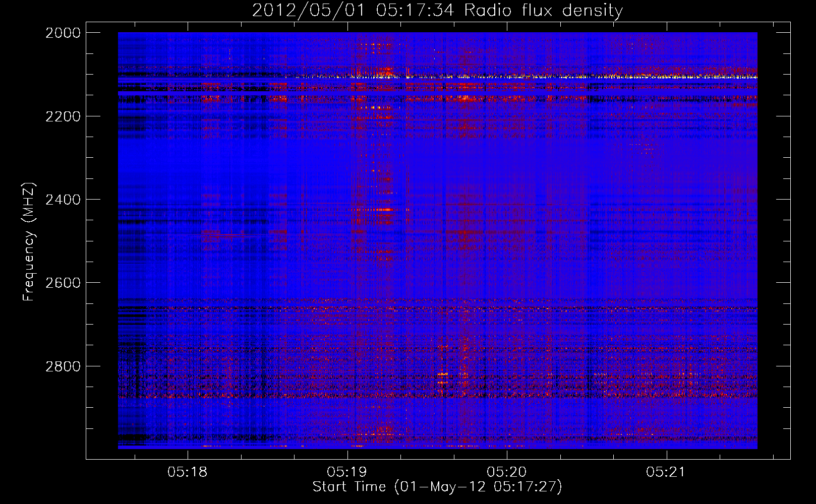Click the 05:18 time tick label

pyautogui.click(x=188, y=472)
